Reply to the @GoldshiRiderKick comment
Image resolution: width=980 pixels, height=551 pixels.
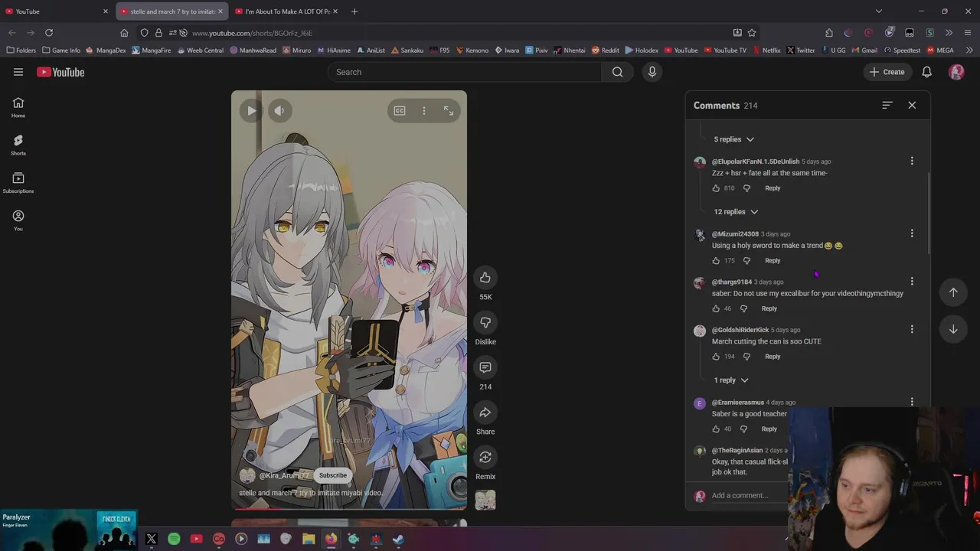[x=773, y=357]
